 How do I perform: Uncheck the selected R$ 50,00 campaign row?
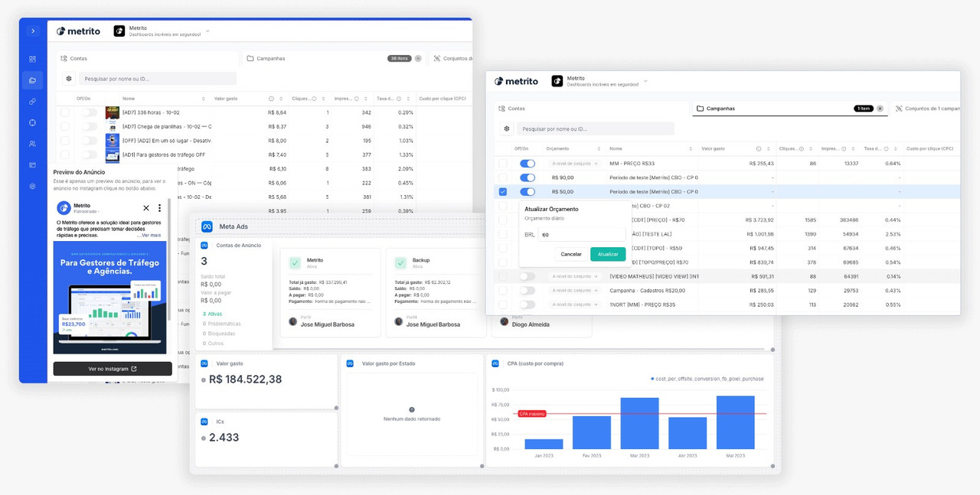(x=503, y=192)
